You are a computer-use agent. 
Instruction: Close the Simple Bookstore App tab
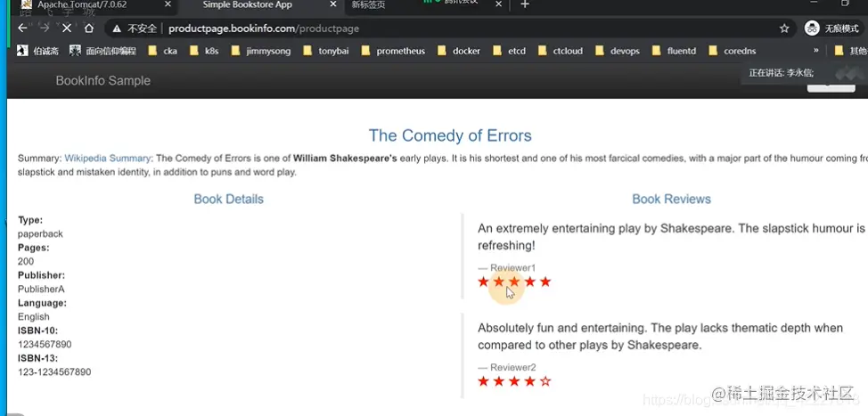point(332,4)
